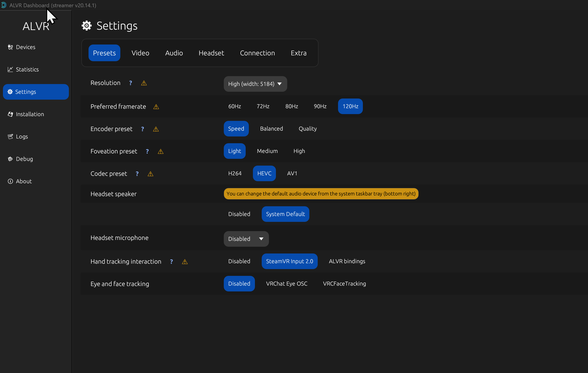
Task: Open the Statistics page with the chart icon
Action: (27, 69)
